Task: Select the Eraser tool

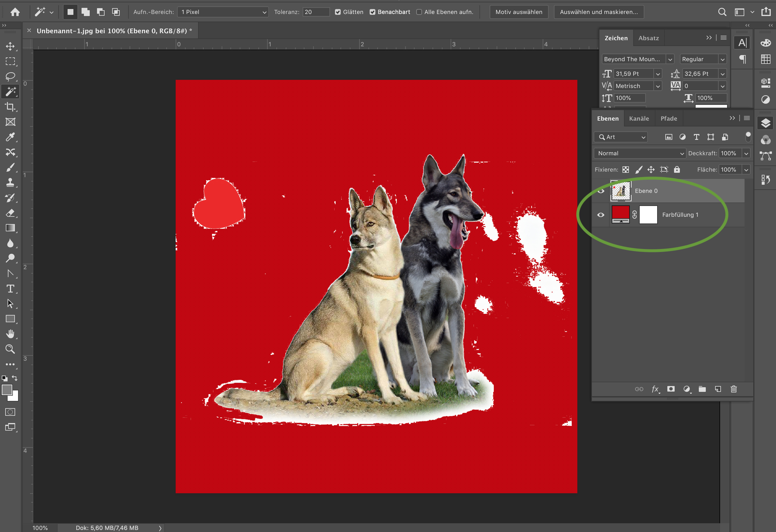Action: point(10,213)
